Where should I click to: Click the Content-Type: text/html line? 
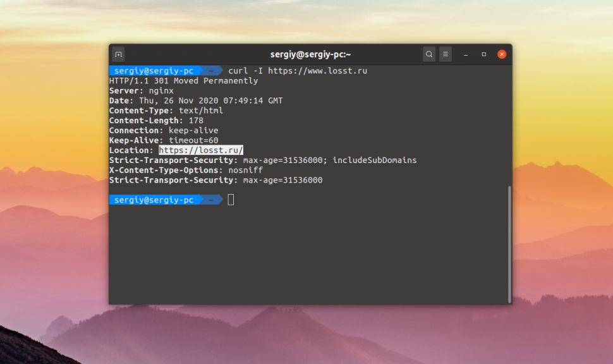(x=166, y=111)
